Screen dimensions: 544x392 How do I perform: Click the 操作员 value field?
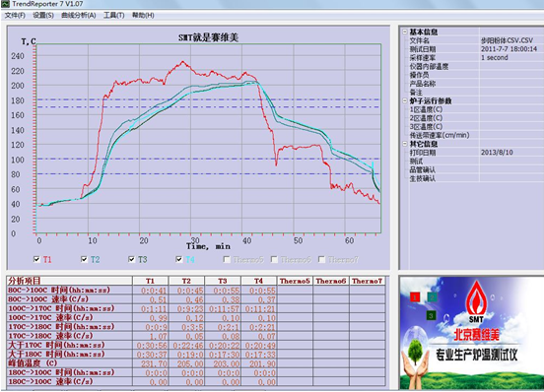click(511, 75)
